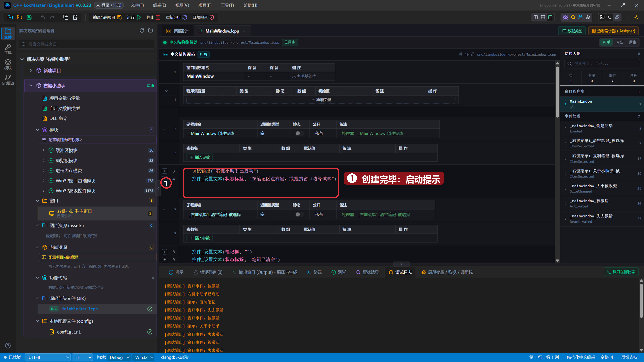This screenshot has width=644, height=362.
Task: Collapse the 右键小助手 project node
Action: click(31, 86)
